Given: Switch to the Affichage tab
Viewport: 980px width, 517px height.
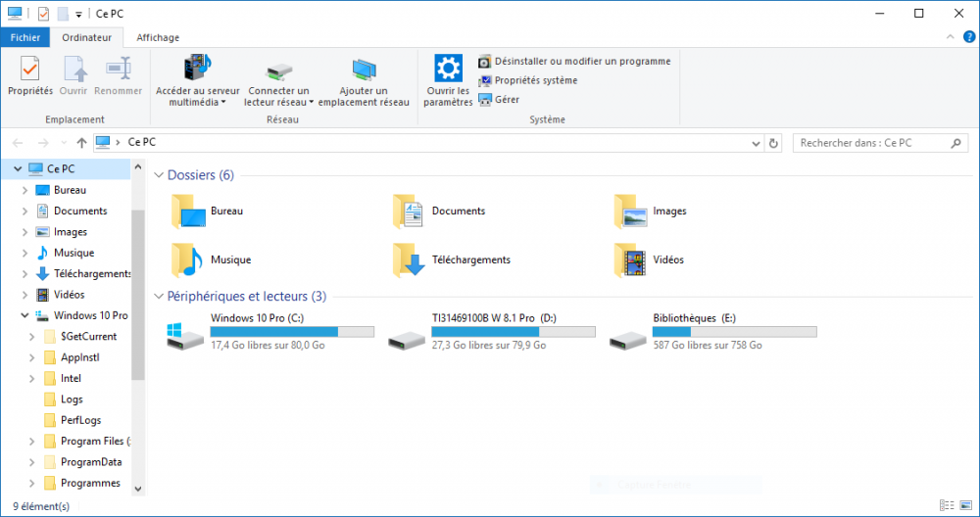Looking at the screenshot, I should (158, 37).
